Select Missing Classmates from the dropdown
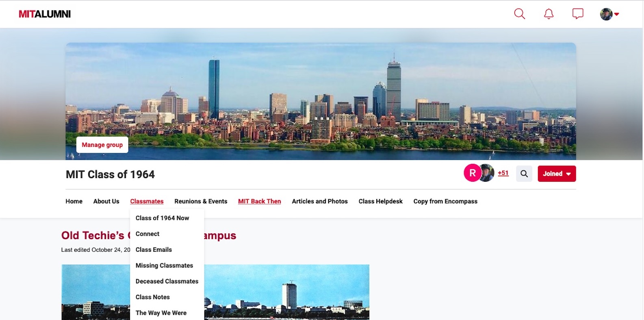 (164, 266)
